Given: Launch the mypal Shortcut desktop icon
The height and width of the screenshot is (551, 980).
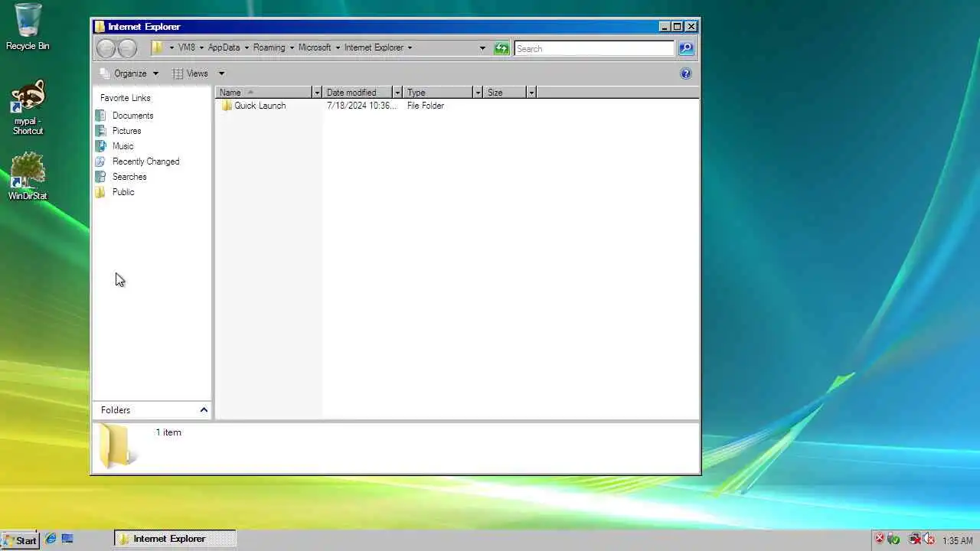Looking at the screenshot, I should pos(28,107).
